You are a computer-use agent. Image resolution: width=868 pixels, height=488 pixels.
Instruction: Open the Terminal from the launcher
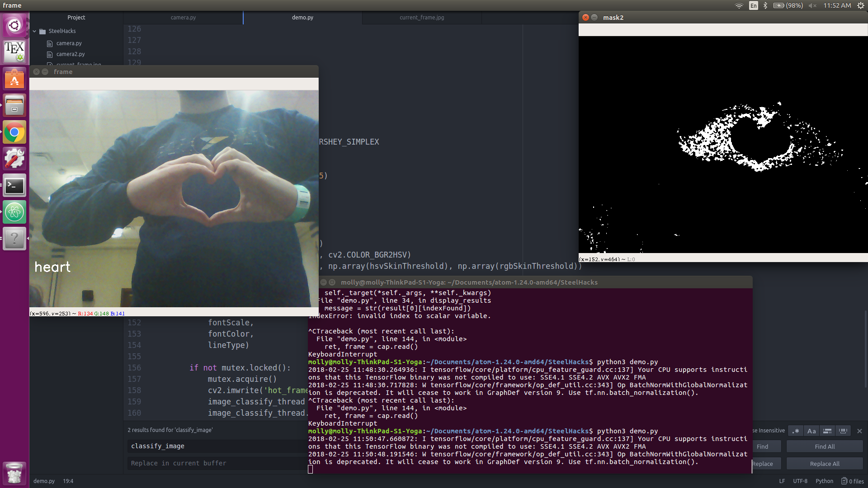point(14,186)
